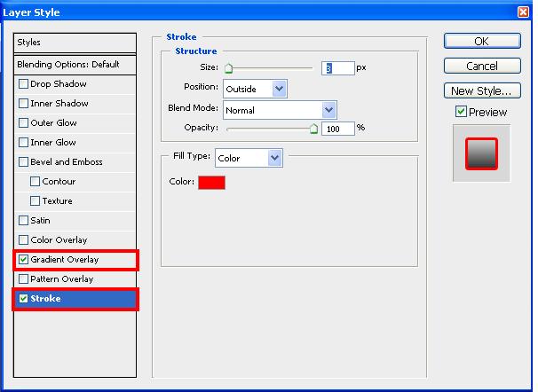Enable the Inner Shadow checkbox

(24, 104)
